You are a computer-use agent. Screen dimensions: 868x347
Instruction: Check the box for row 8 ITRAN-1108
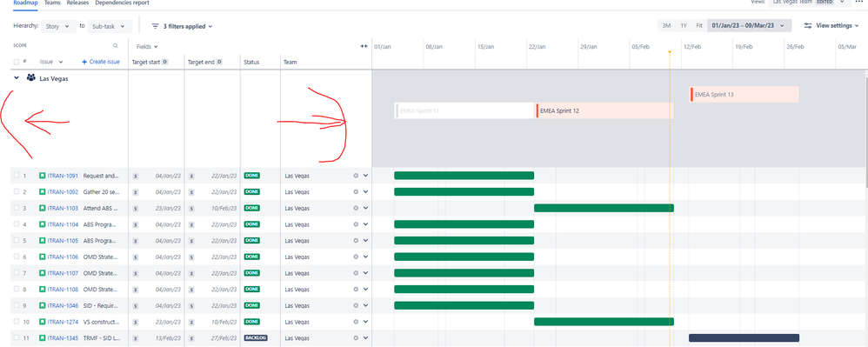[x=17, y=290]
